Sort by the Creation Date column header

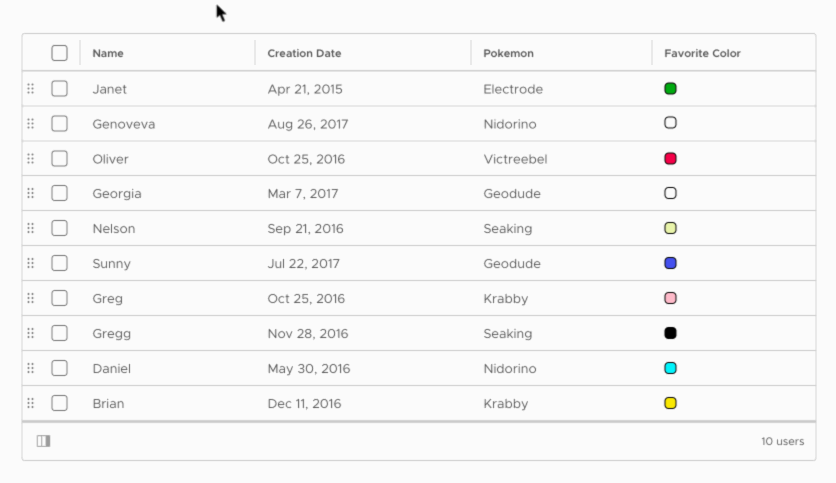click(304, 53)
